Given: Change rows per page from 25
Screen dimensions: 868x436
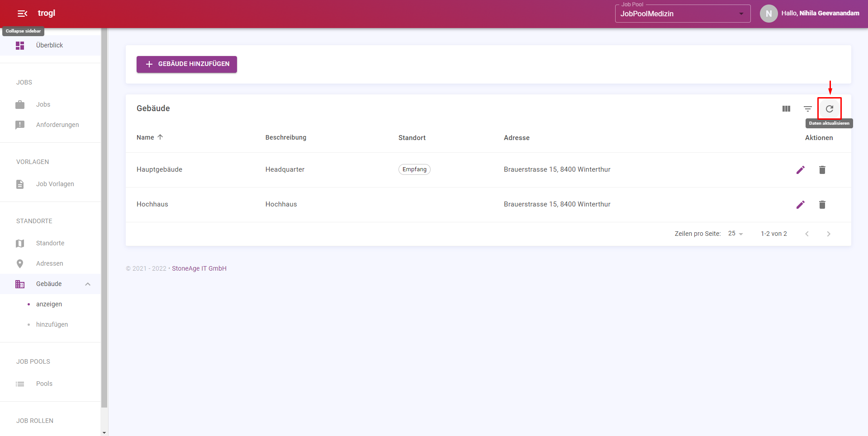Looking at the screenshot, I should click(735, 234).
